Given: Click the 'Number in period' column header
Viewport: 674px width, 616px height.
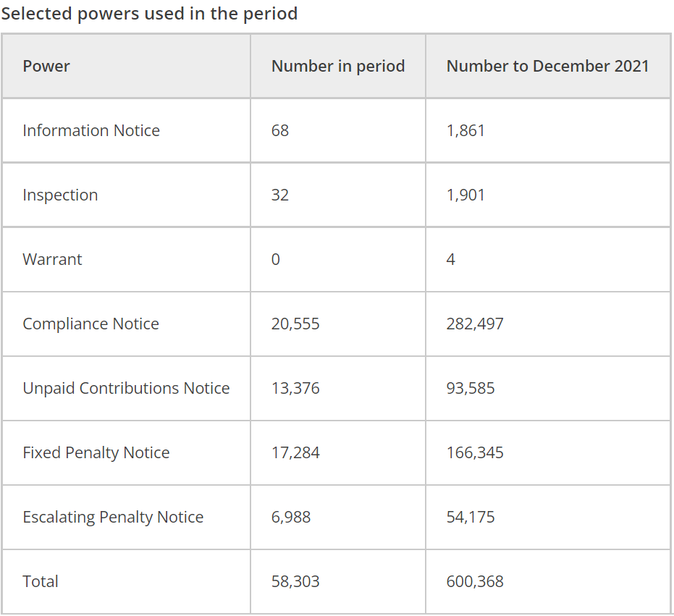Looking at the screenshot, I should pos(338,66).
